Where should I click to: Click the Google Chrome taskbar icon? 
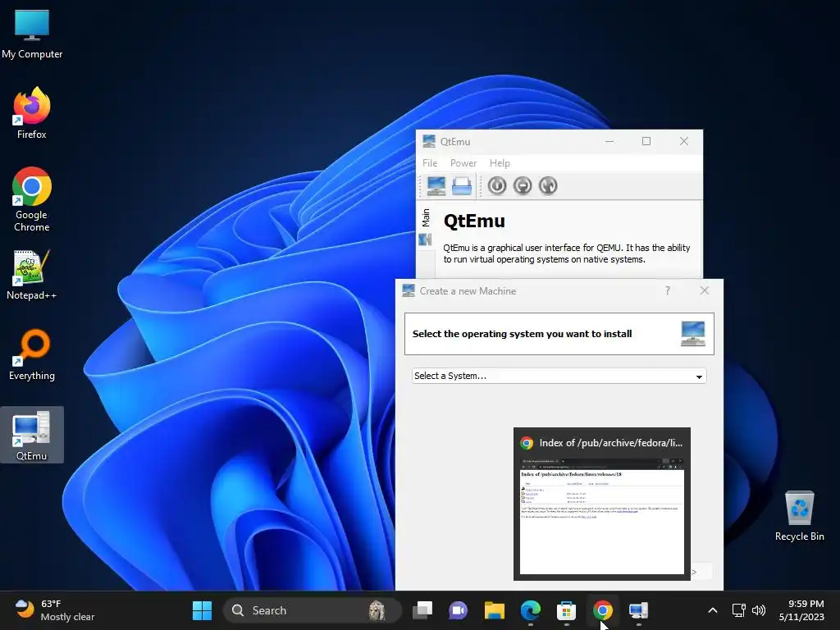(603, 610)
